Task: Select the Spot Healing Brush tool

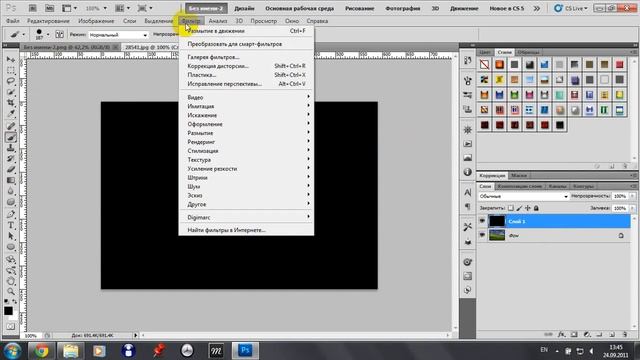Action: coord(11,127)
